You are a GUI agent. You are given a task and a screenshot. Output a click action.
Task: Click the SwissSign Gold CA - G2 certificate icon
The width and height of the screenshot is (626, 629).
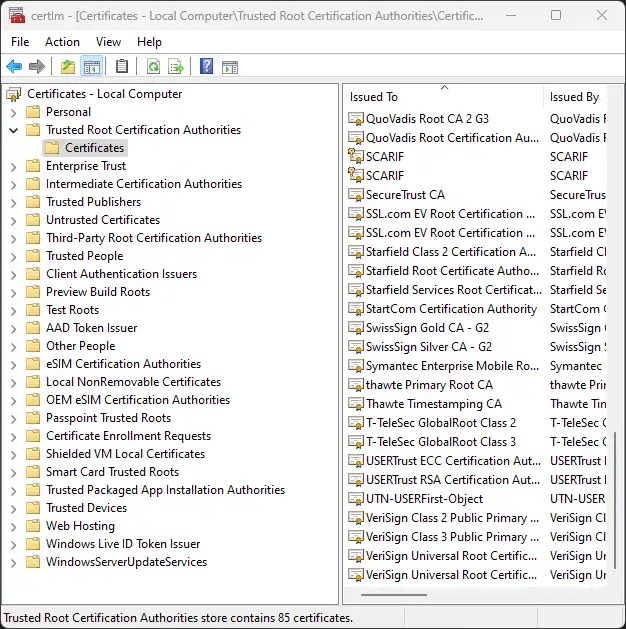click(356, 328)
